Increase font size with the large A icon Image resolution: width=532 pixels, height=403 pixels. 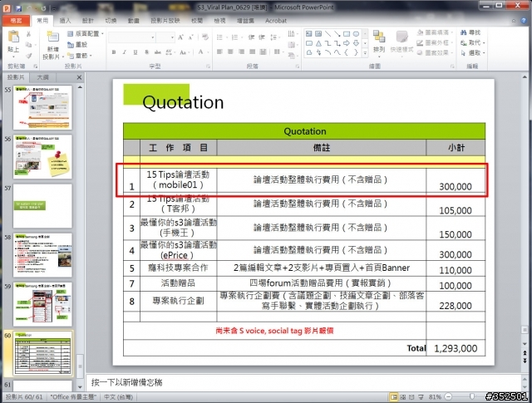(181, 37)
